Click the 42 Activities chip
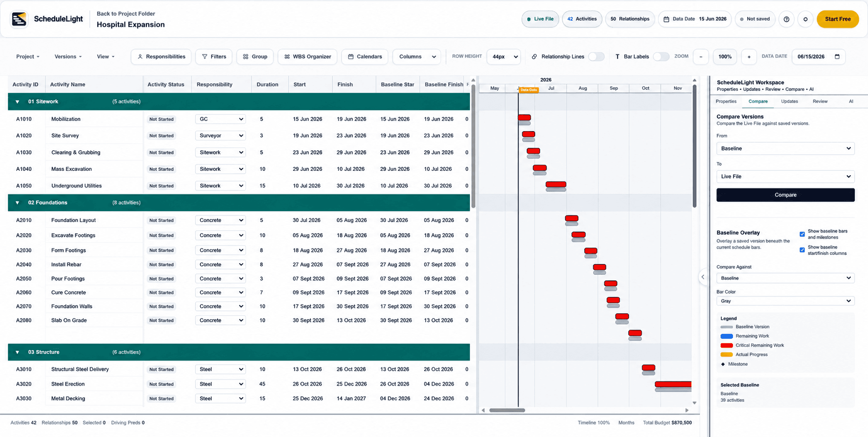This screenshot has width=868, height=437. [x=582, y=19]
